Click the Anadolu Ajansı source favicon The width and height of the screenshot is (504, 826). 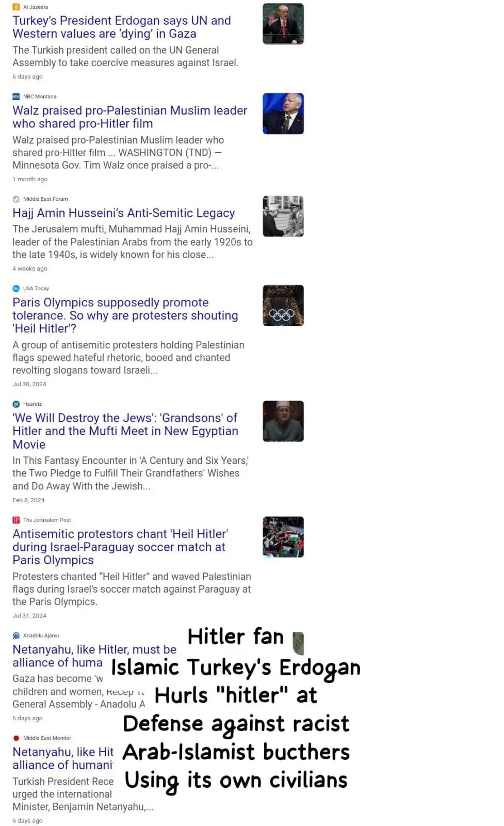(16, 636)
